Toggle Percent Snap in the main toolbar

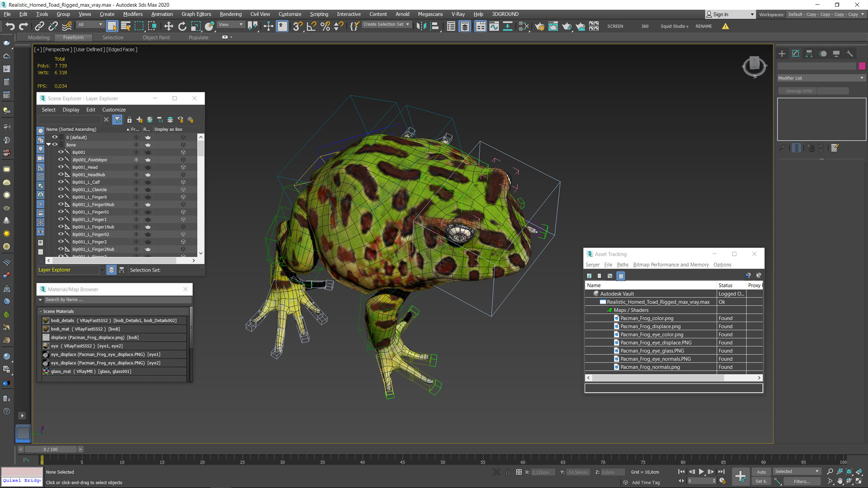pyautogui.click(x=325, y=26)
